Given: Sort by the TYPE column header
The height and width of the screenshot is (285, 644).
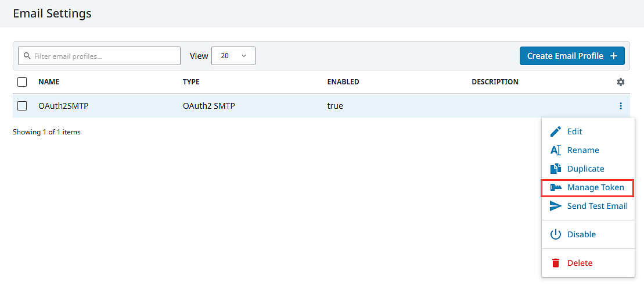Looking at the screenshot, I should click(x=191, y=82).
